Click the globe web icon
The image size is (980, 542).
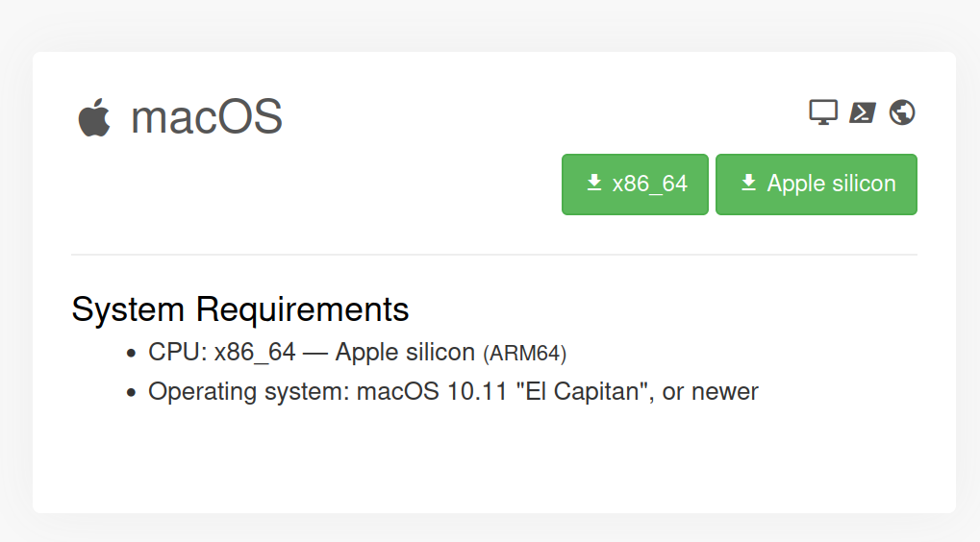pos(902,112)
